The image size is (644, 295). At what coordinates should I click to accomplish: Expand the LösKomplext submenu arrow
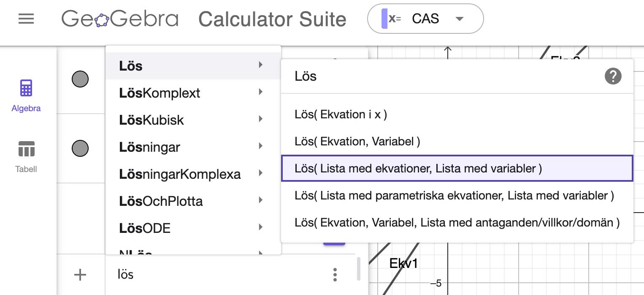pyautogui.click(x=260, y=93)
